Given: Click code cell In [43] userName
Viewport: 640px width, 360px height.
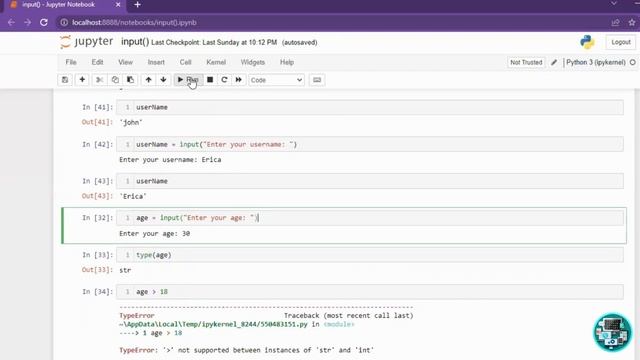Looking at the screenshot, I should [369, 181].
